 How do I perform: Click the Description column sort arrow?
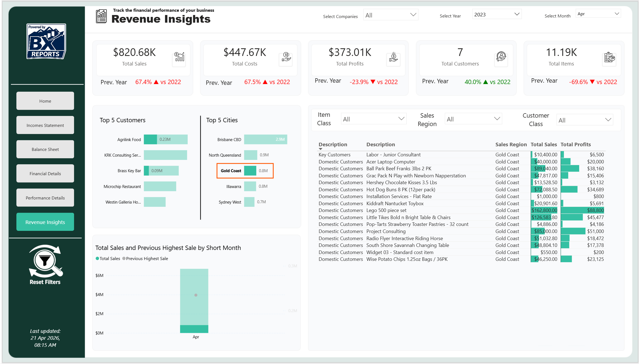pos(320,149)
